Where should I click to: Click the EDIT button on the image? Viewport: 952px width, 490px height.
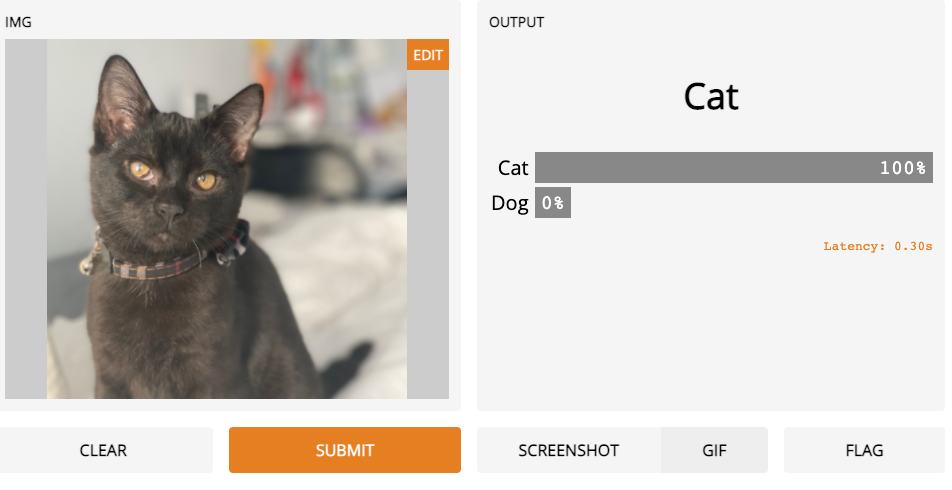[x=427, y=55]
